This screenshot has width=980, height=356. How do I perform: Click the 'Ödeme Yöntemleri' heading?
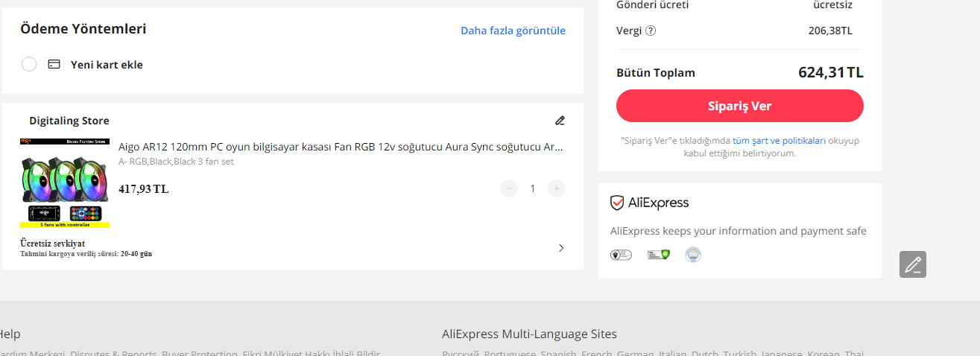(83, 29)
